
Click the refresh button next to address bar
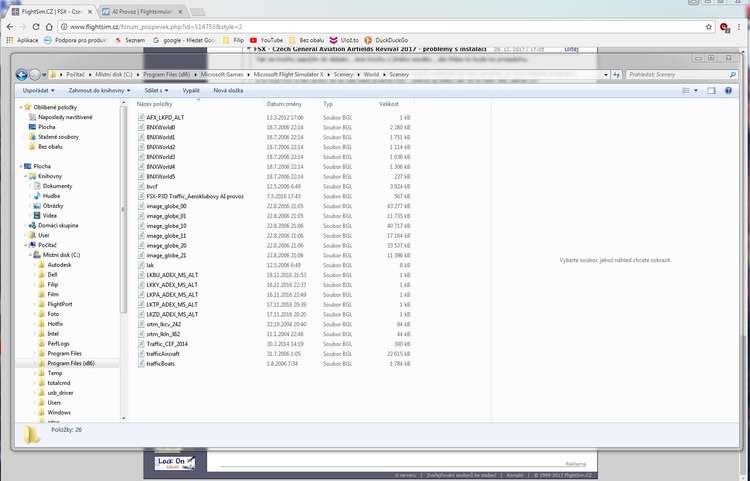pyautogui.click(x=617, y=75)
